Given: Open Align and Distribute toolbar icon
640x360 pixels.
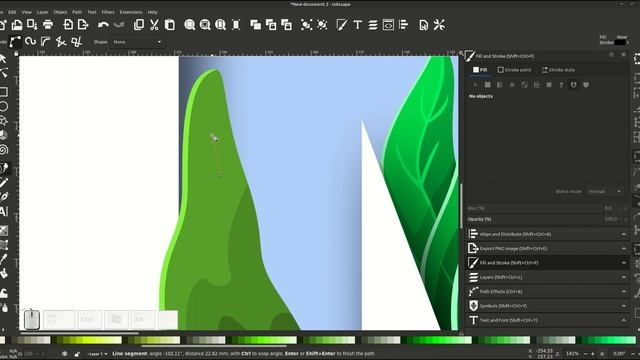Looking at the screenshot, I should pyautogui.click(x=404, y=24).
